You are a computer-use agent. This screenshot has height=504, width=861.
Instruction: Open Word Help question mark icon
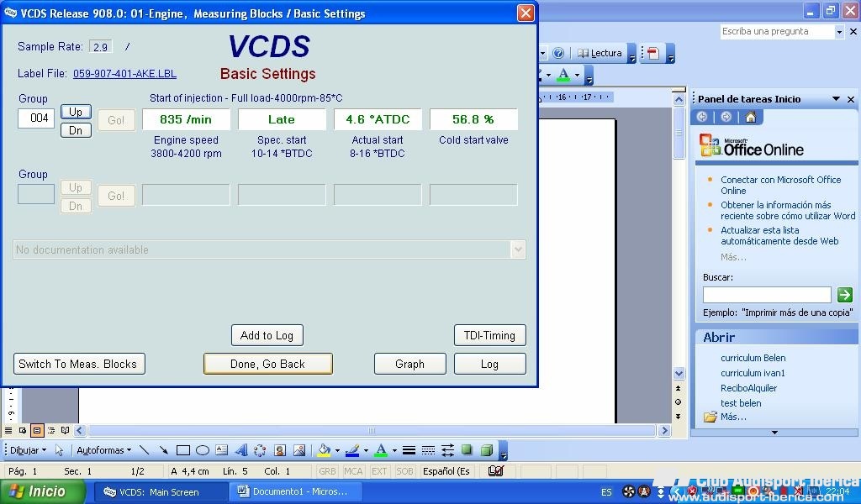pyautogui.click(x=558, y=53)
